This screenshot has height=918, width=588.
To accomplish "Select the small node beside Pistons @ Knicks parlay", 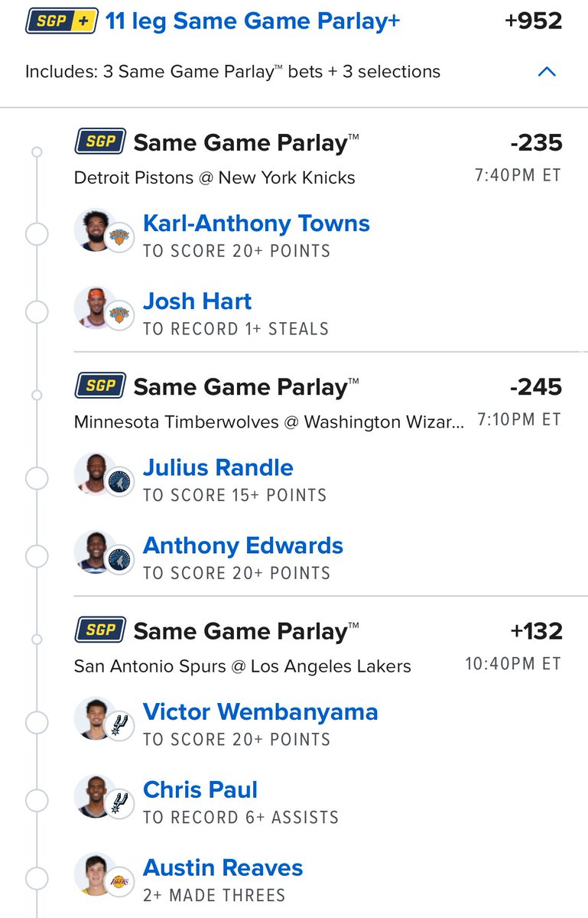I will [x=37, y=152].
